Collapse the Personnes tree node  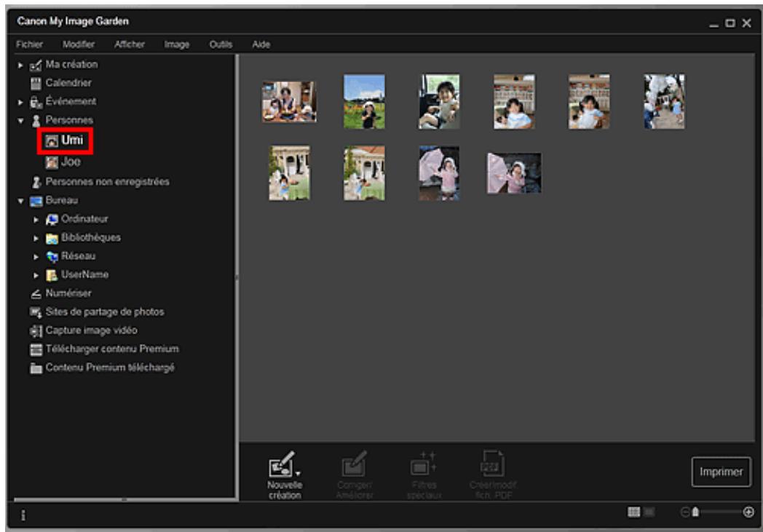(19, 120)
